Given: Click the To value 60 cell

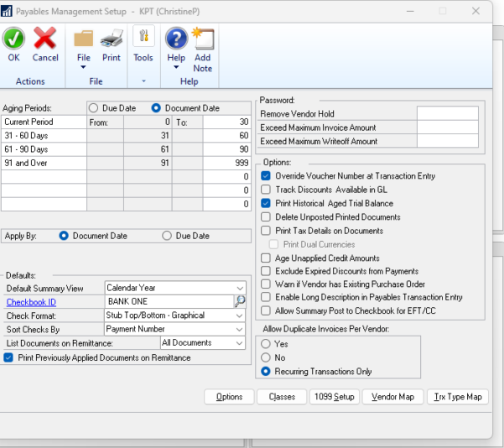Looking at the screenshot, I should 227,136.
